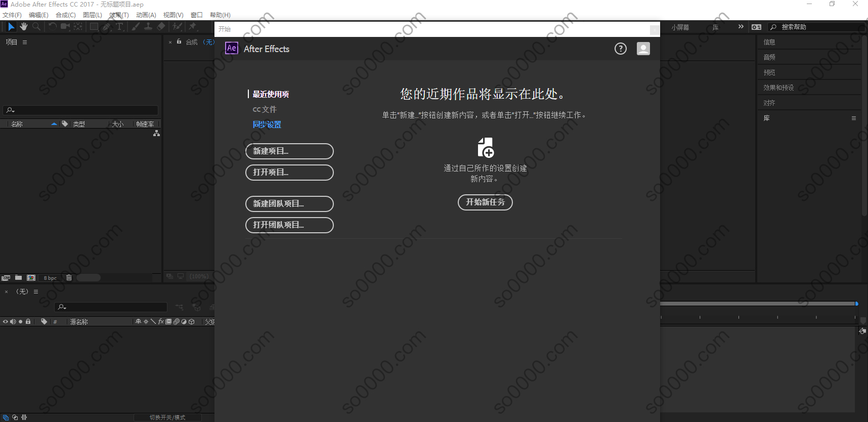Toggle the fx effects switch column
868x422 pixels.
[161, 322]
